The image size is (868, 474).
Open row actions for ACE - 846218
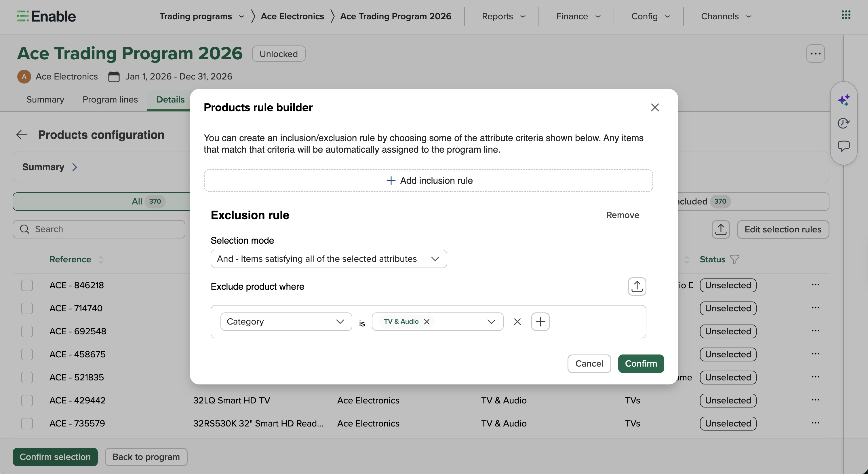(815, 285)
